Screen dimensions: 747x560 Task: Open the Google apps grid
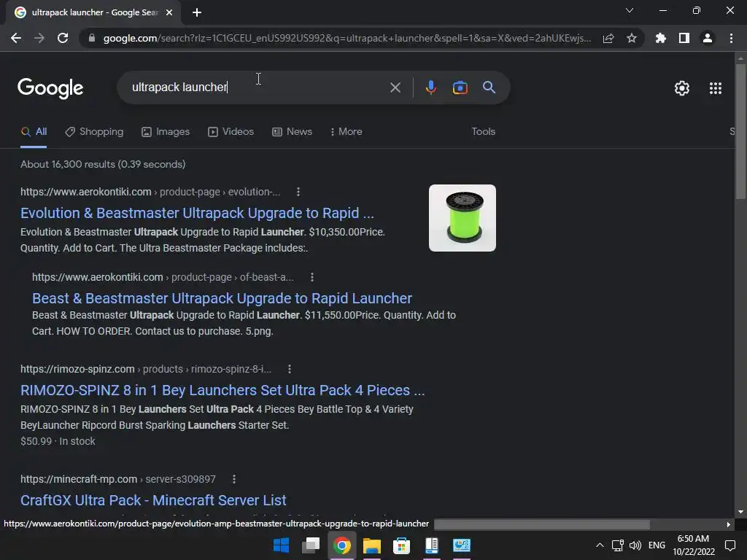716,88
